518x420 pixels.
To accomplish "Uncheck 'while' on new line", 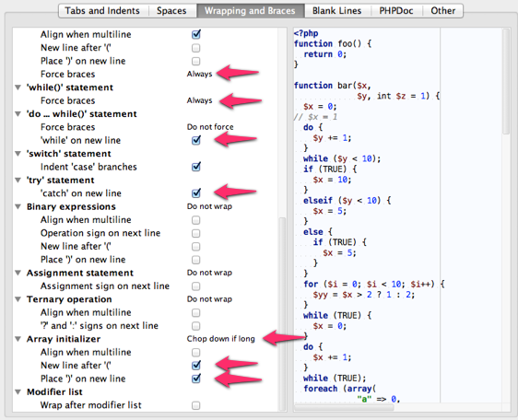I will pyautogui.click(x=196, y=140).
